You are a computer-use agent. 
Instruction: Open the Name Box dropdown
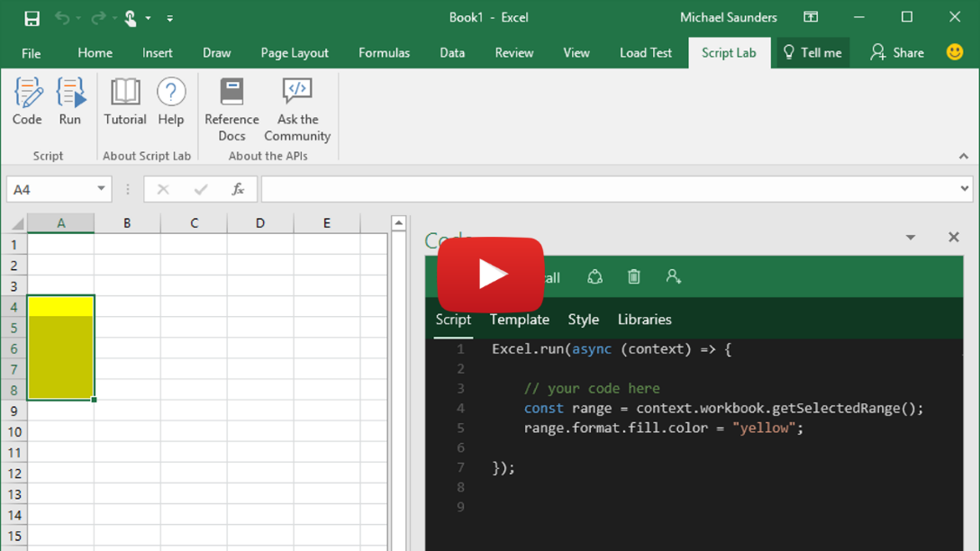(102, 189)
